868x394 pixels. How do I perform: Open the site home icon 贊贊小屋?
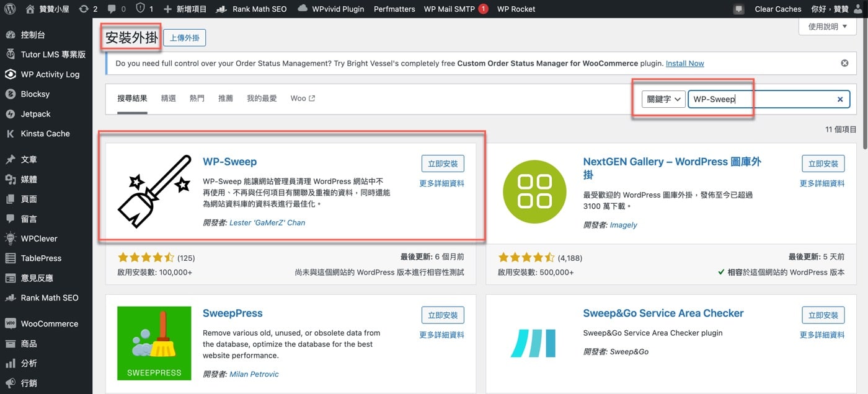point(47,9)
